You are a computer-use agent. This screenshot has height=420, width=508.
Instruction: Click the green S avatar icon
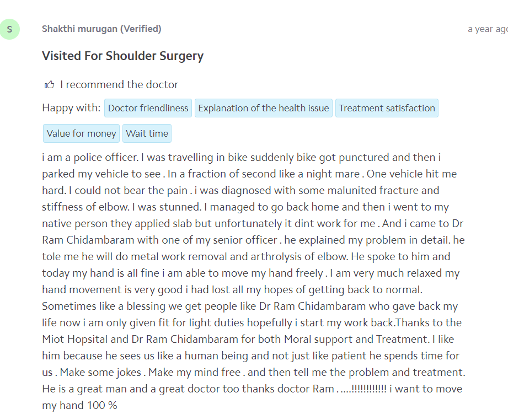pyautogui.click(x=9, y=29)
